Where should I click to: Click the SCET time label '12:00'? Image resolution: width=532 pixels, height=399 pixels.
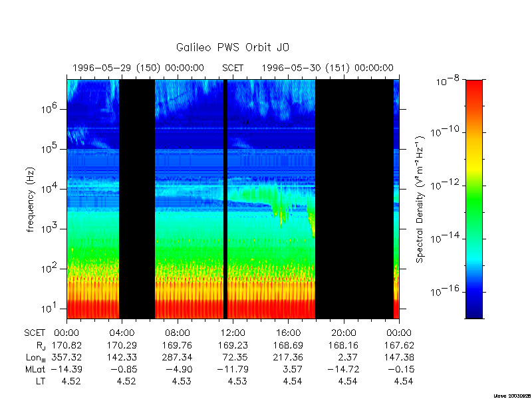pos(233,333)
